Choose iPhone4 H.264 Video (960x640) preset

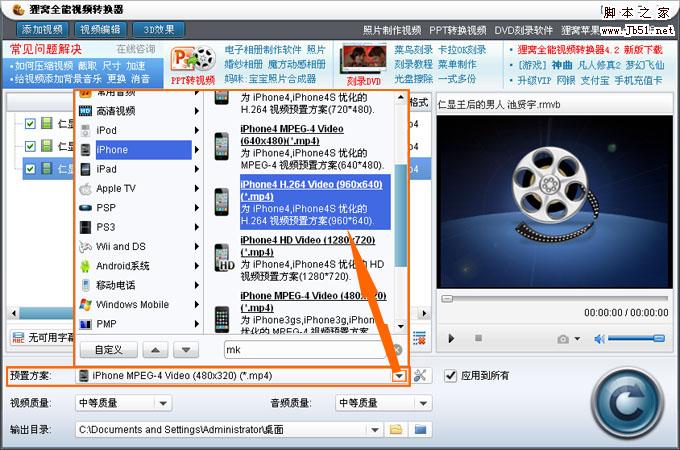click(x=302, y=202)
